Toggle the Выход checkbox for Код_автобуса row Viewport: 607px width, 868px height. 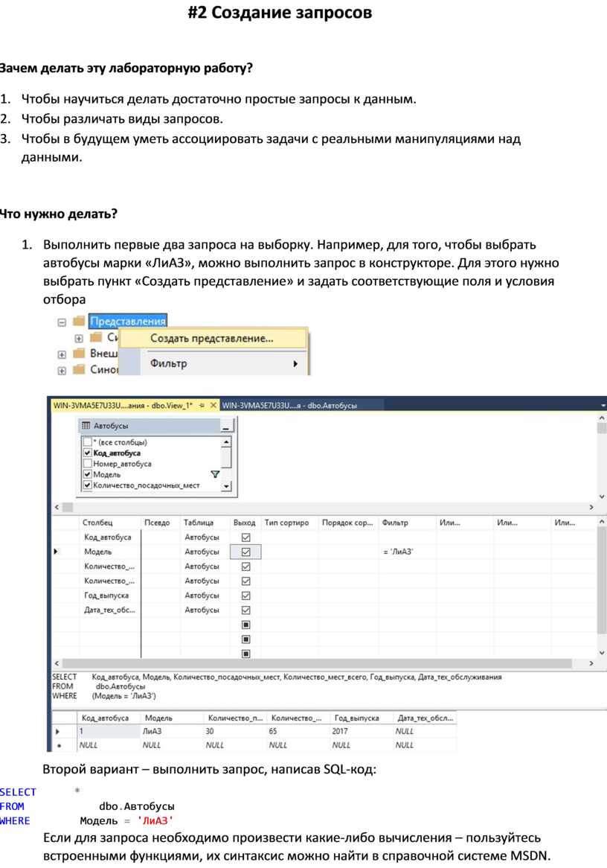pyautogui.click(x=245, y=537)
